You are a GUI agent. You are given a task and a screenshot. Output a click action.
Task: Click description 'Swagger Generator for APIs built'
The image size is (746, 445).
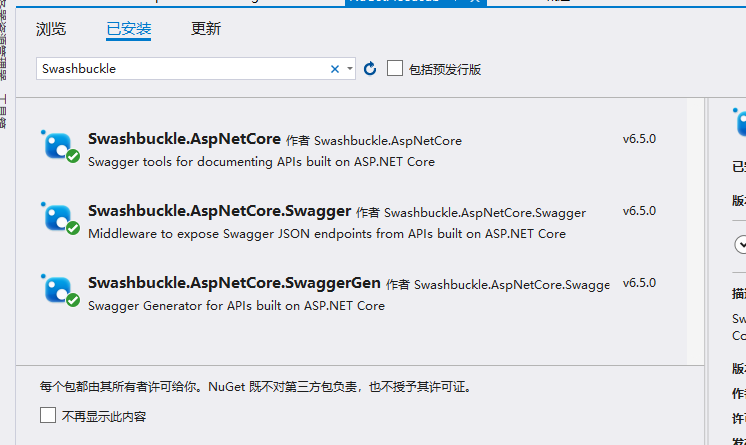236,306
